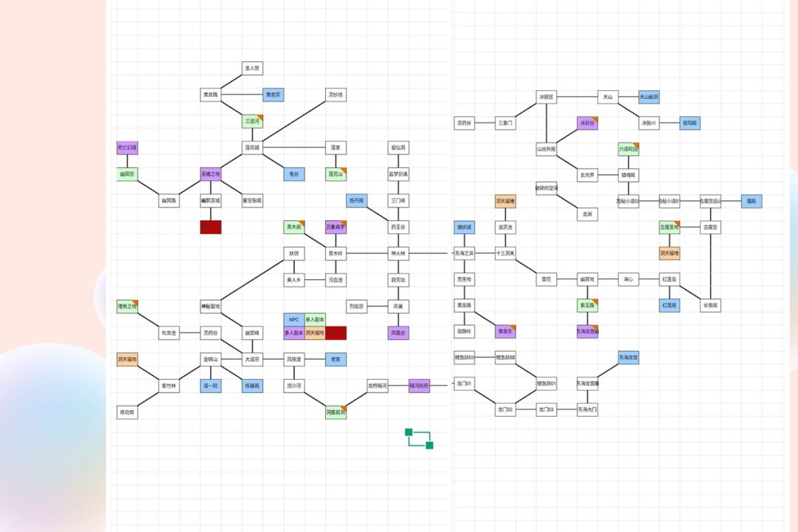Click the green 青木阁 node

tap(293, 227)
